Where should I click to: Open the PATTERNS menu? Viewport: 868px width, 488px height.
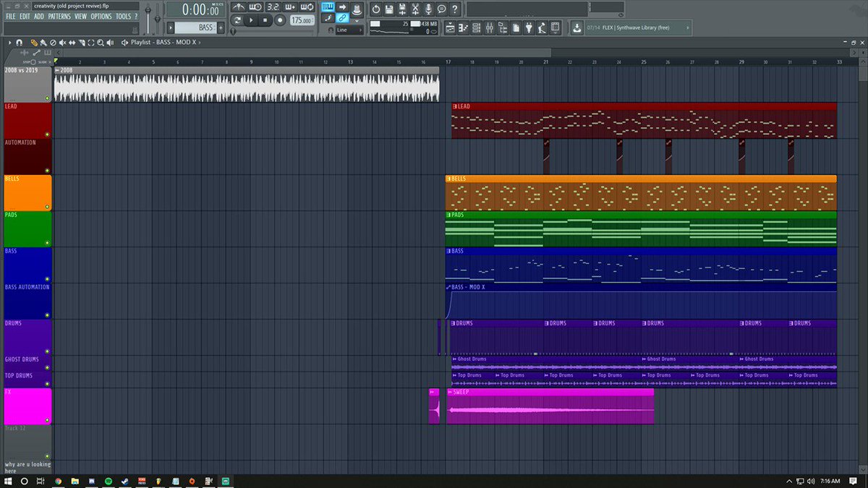click(59, 16)
